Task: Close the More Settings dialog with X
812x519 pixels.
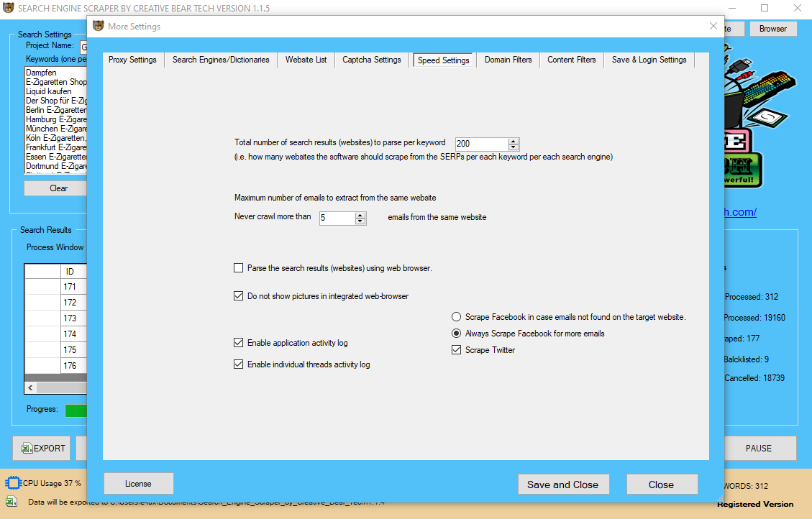Action: [713, 26]
